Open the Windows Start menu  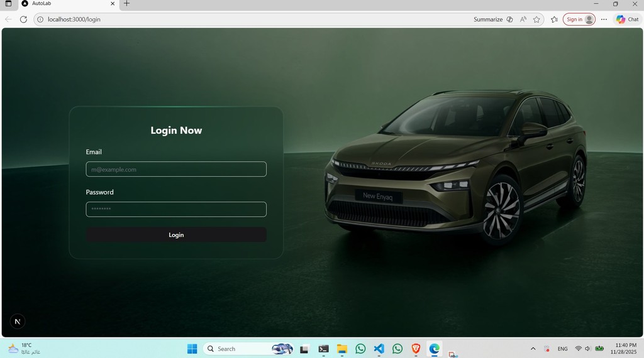click(x=192, y=349)
